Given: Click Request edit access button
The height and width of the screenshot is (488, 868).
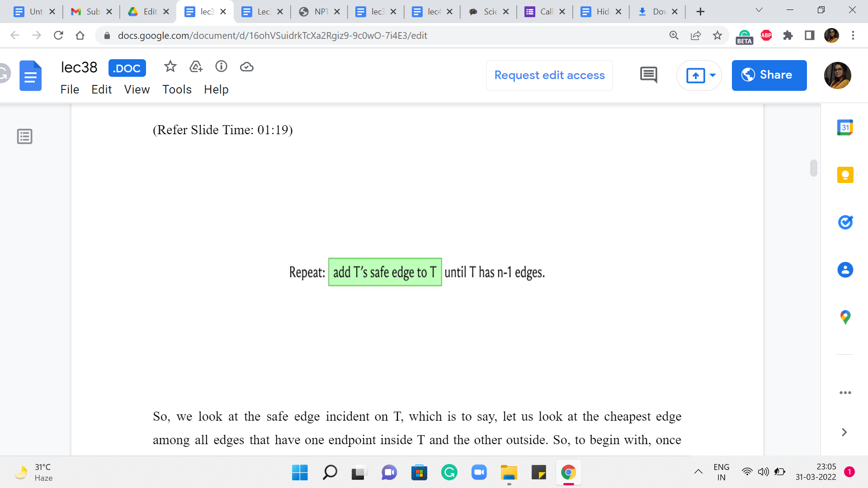Looking at the screenshot, I should pyautogui.click(x=549, y=75).
